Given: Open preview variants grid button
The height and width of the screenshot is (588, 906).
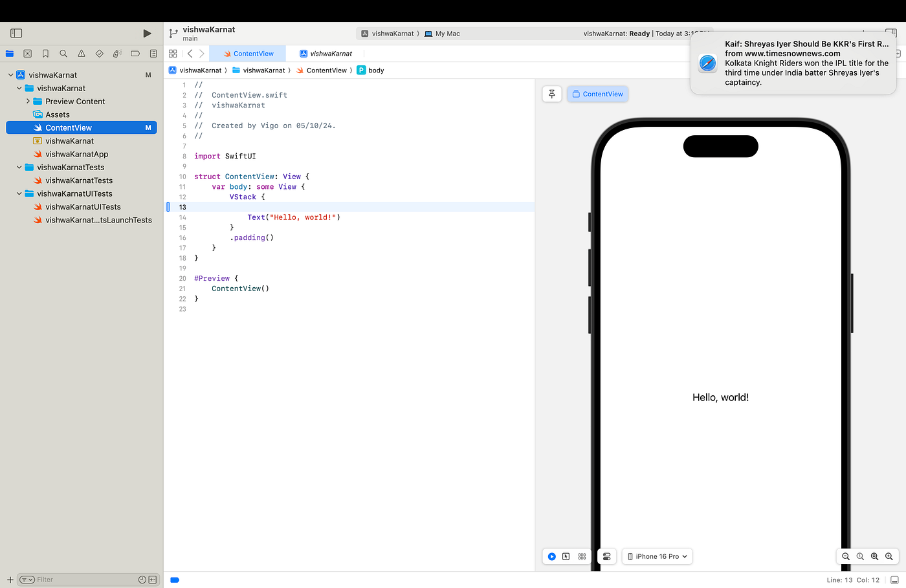Looking at the screenshot, I should [582, 556].
